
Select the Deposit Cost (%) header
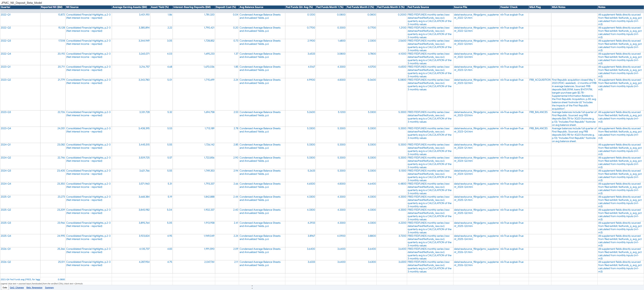(227, 7)
